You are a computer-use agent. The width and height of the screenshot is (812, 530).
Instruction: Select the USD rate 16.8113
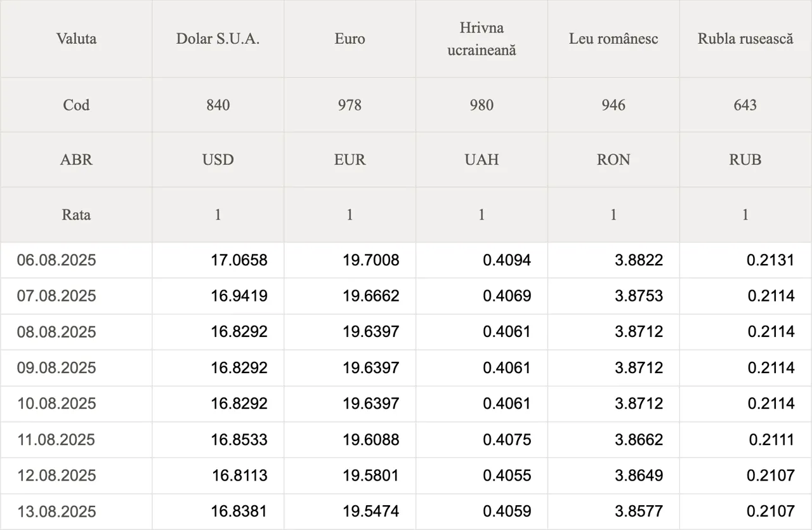point(239,475)
